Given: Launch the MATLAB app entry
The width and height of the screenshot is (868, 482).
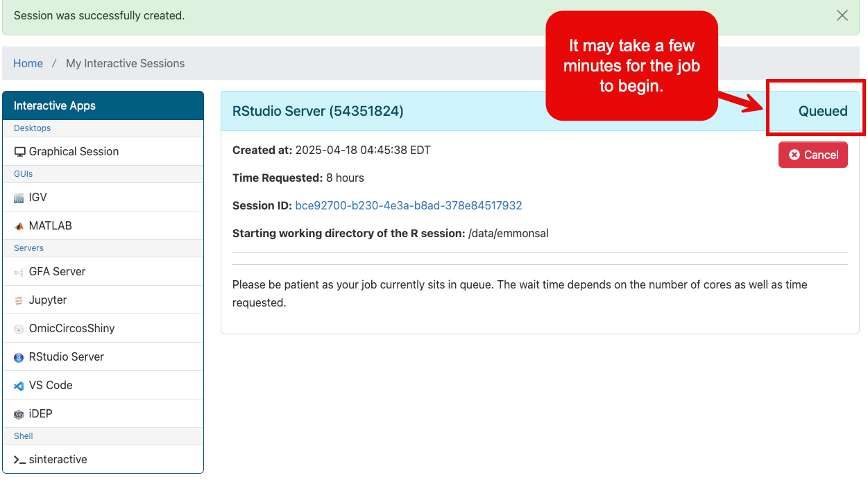Looking at the screenshot, I should coord(51,226).
